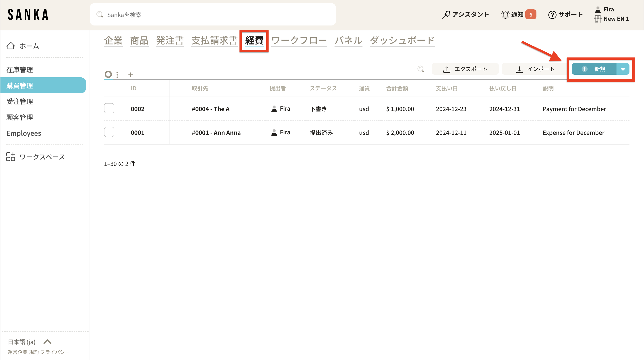The width and height of the screenshot is (644, 360).
Task: Open the Assistant pin icon
Action: 446,15
